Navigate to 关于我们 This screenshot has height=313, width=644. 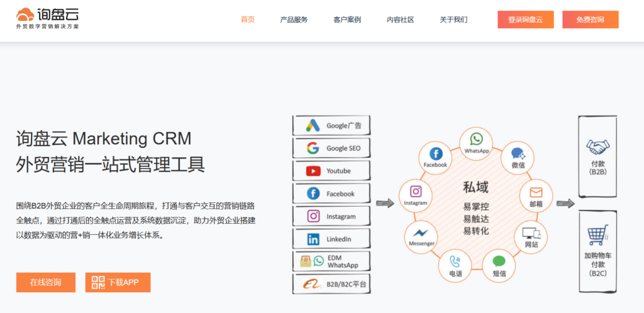(x=453, y=20)
